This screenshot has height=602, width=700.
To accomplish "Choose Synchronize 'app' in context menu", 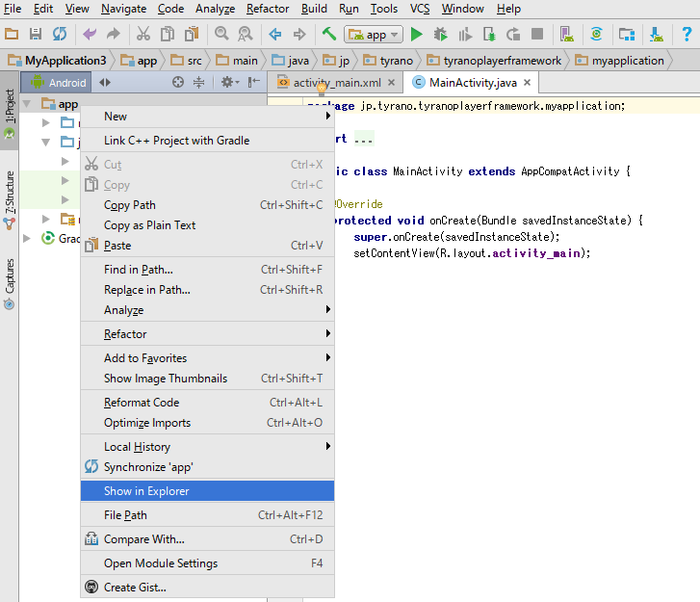I will 208,467.
